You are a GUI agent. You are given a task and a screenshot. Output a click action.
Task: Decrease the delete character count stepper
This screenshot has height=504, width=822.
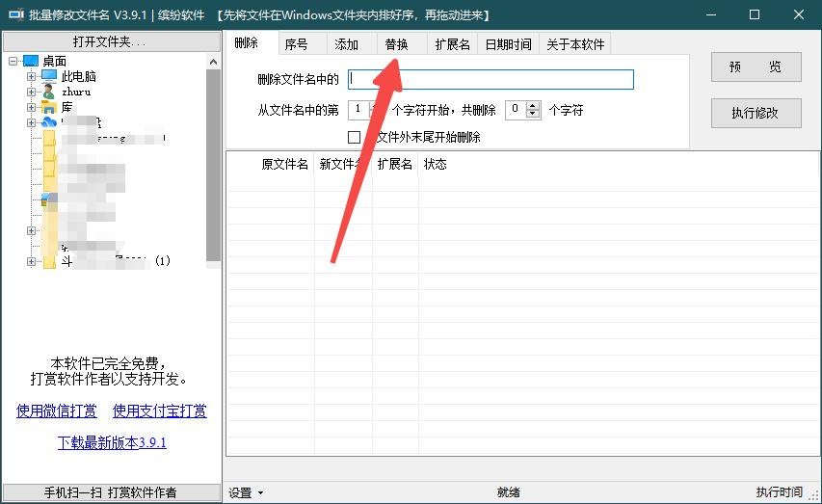point(533,114)
